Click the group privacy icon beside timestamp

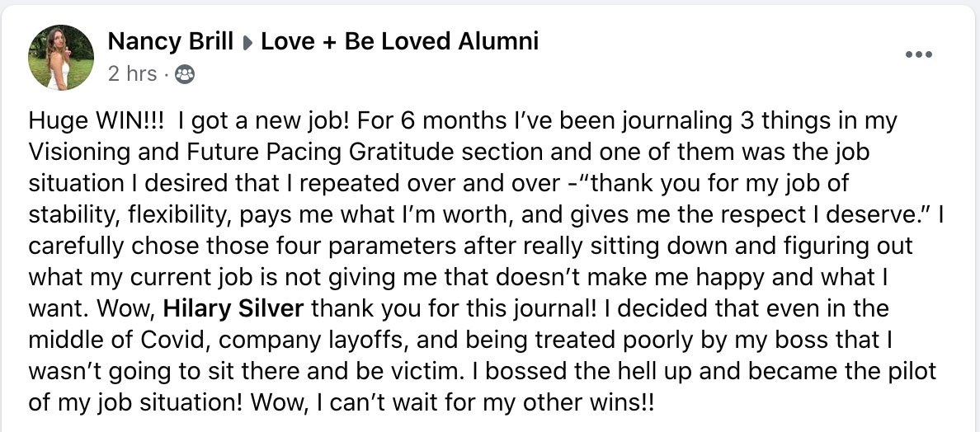[x=185, y=75]
